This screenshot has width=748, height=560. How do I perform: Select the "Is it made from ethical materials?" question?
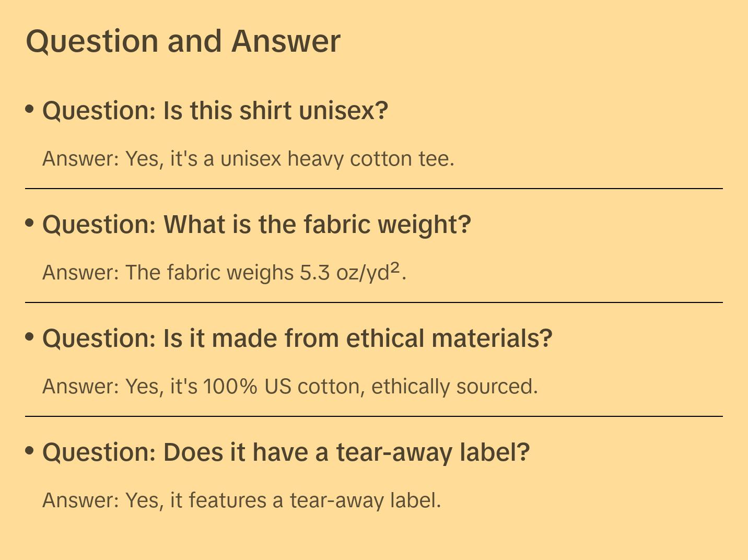pos(297,339)
